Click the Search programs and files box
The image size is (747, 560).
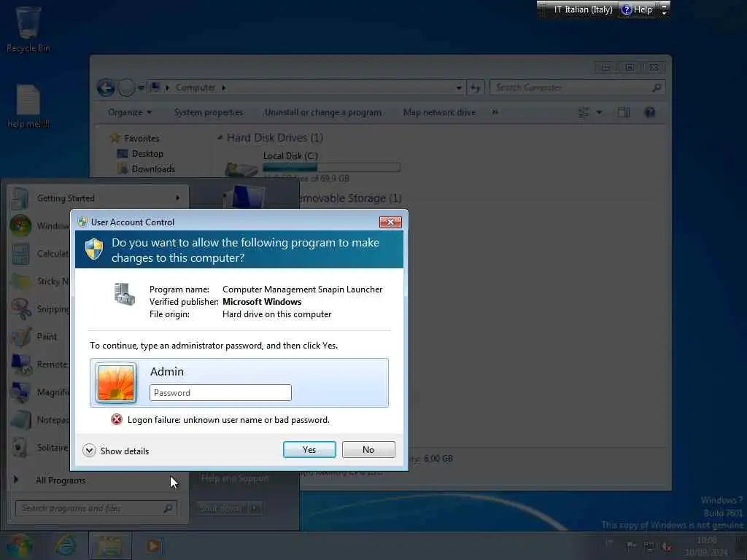click(96, 508)
